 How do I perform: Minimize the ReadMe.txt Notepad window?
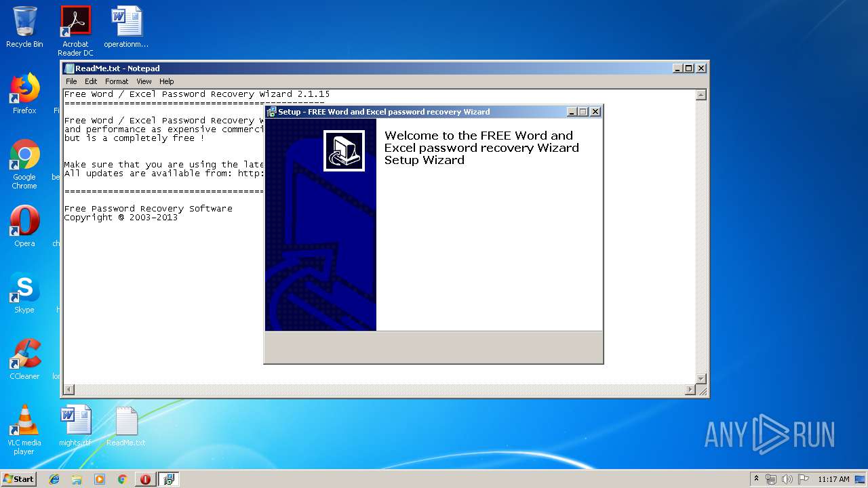(x=677, y=68)
